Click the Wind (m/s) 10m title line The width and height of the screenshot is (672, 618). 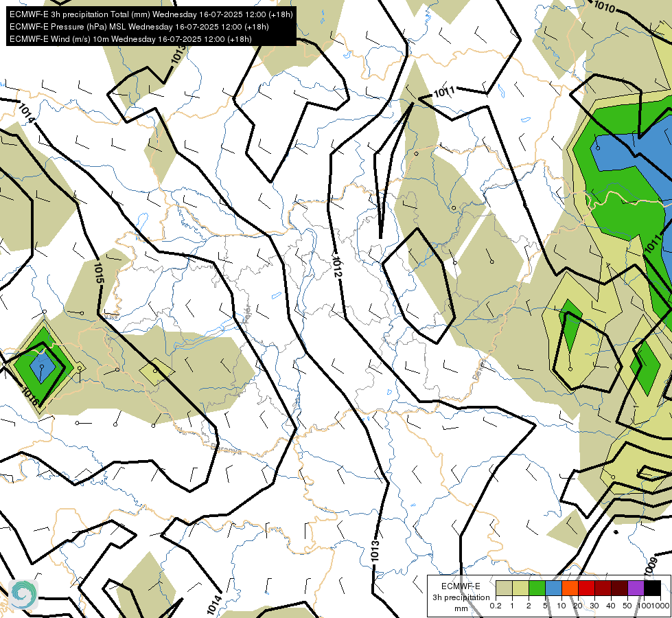point(130,39)
